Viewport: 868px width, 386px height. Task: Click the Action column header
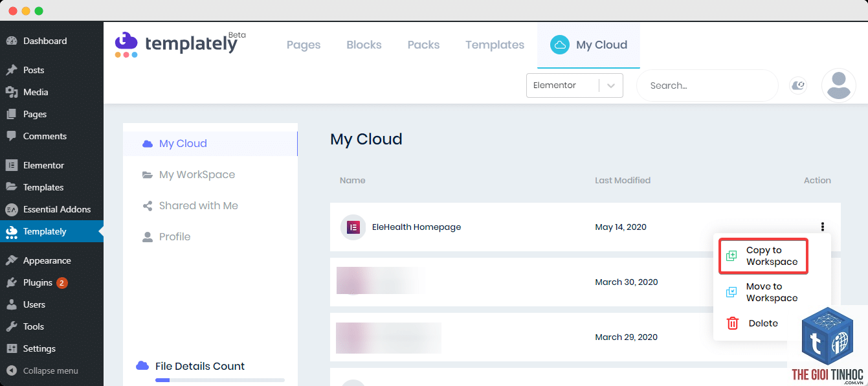point(818,181)
